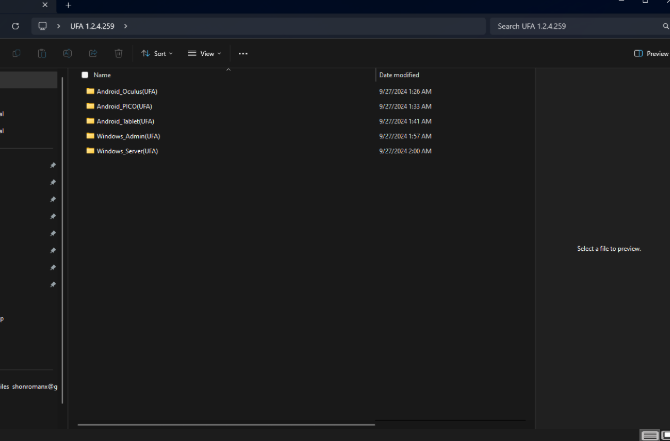Click the Share icon in toolbar
Image resolution: width=670 pixels, height=441 pixels.
(93, 54)
